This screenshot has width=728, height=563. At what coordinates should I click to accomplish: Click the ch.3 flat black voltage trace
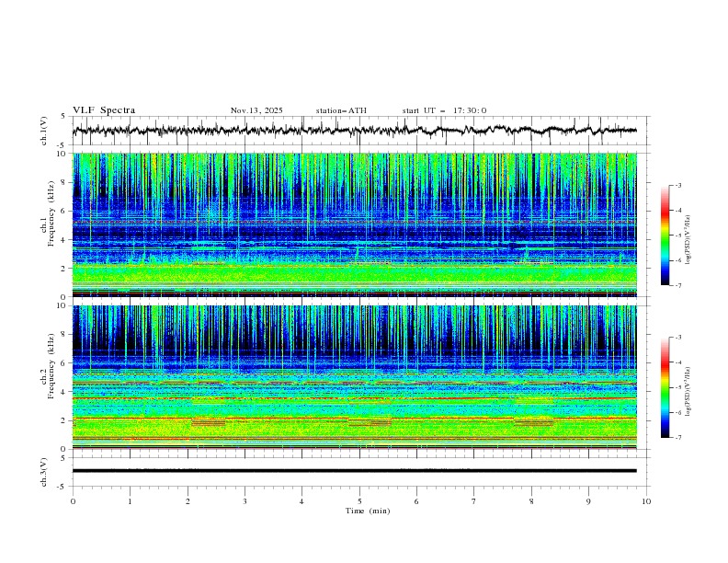coord(354,471)
